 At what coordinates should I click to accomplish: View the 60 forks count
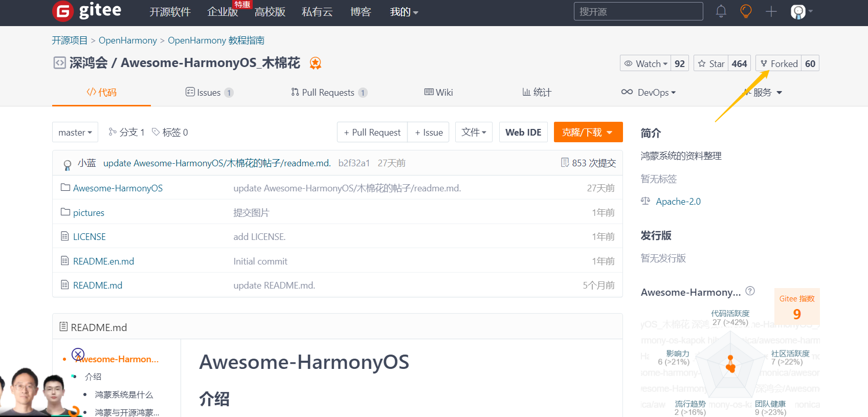[x=810, y=63]
